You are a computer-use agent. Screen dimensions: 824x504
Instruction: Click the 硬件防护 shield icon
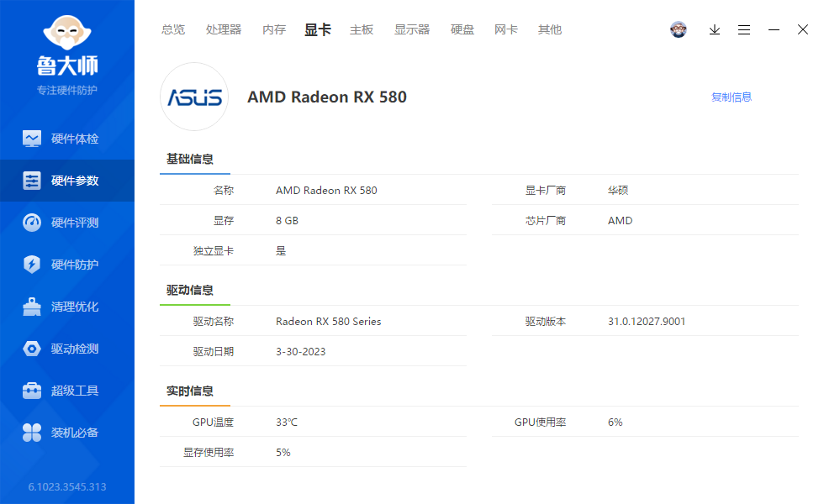(32, 265)
